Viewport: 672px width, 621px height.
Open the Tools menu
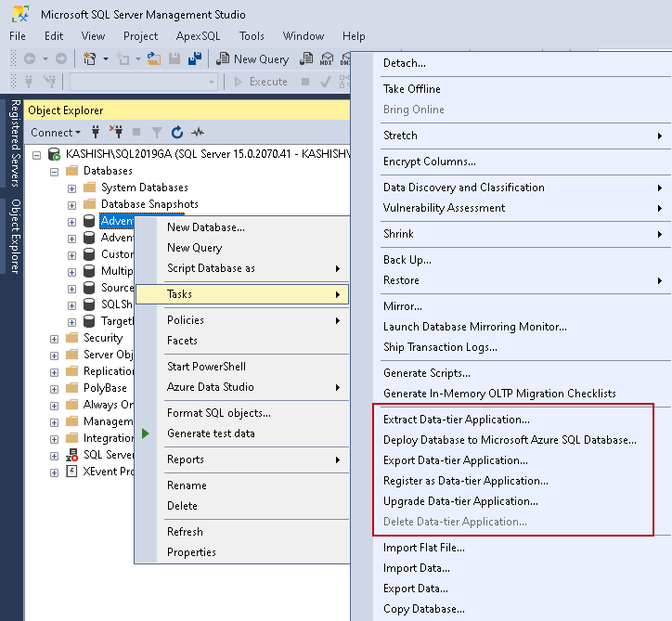tap(252, 36)
